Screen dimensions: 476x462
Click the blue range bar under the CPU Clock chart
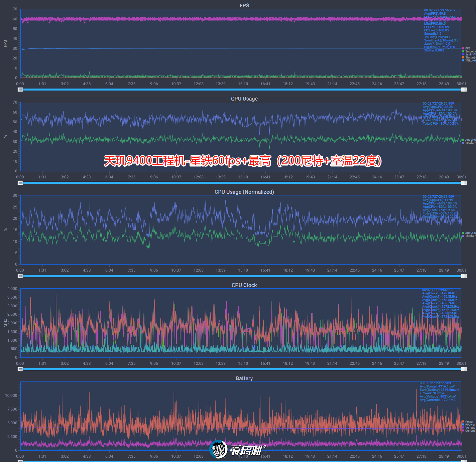click(242, 369)
